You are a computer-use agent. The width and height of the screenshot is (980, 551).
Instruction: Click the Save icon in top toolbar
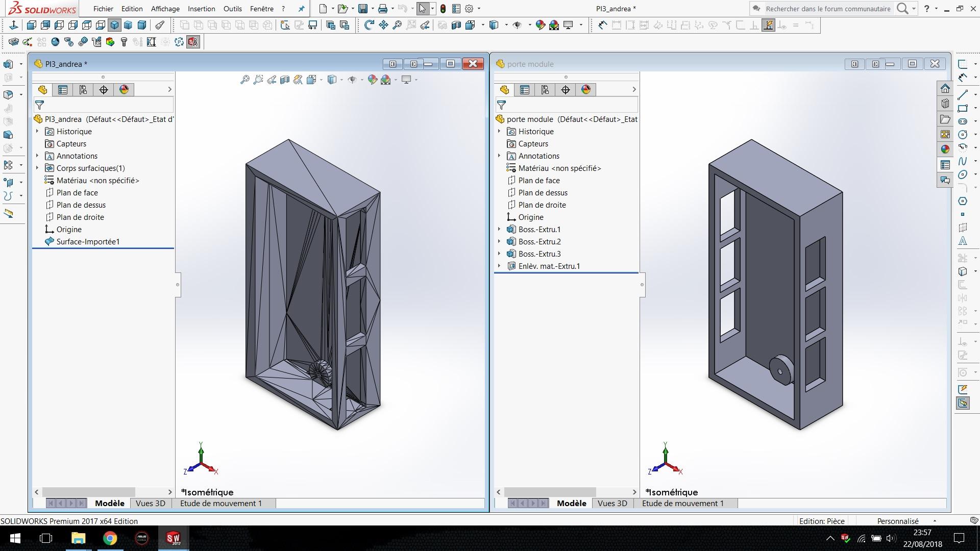click(x=363, y=9)
